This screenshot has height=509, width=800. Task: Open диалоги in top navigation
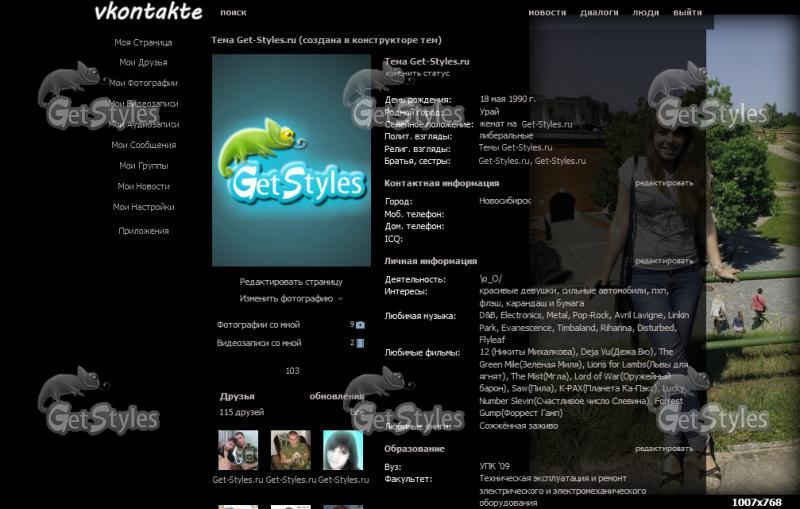[599, 12]
